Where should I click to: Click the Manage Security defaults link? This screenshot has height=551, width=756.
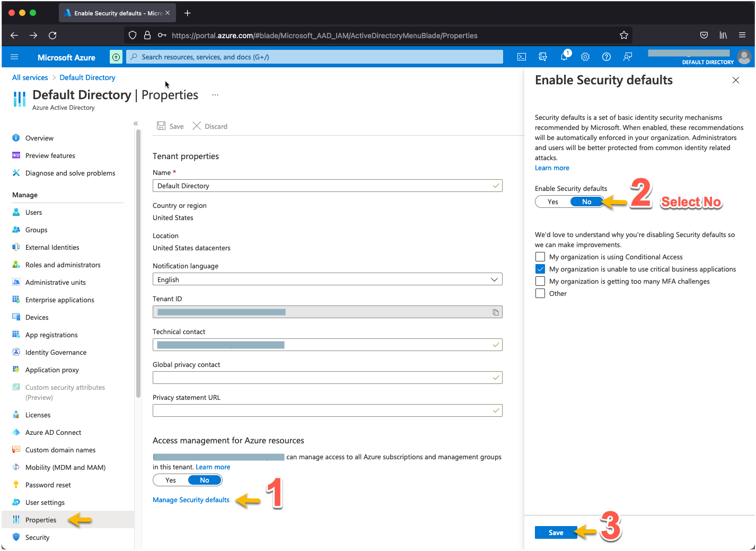click(191, 500)
